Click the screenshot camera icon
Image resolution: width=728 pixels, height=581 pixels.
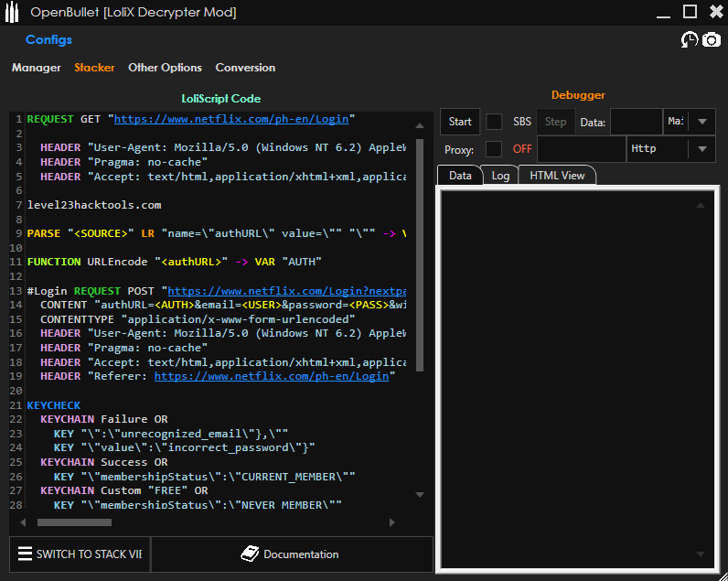[x=711, y=40]
